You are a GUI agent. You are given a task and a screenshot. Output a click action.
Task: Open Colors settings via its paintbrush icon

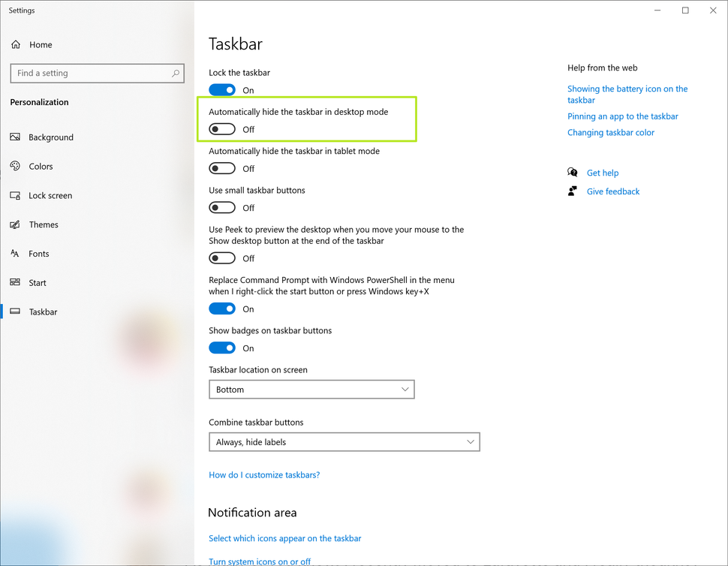point(16,166)
